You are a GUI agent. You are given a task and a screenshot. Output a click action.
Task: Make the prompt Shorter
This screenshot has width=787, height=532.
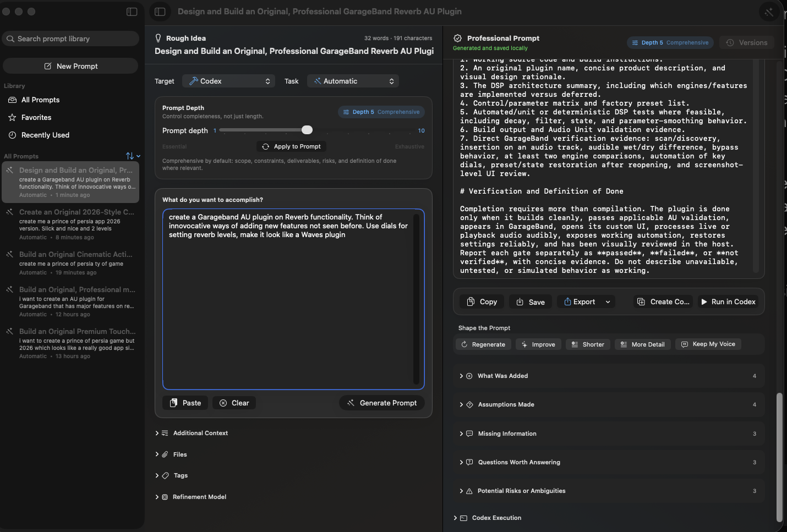point(588,344)
